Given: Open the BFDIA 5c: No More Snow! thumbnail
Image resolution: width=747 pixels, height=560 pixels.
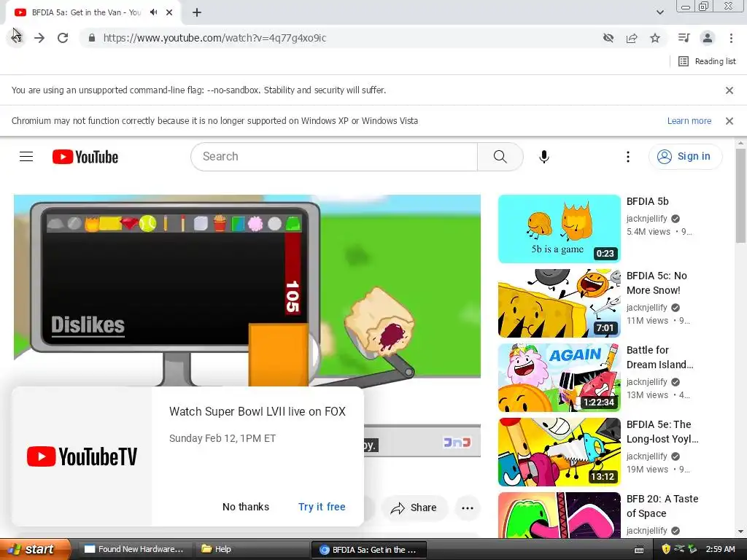Looking at the screenshot, I should 560,303.
